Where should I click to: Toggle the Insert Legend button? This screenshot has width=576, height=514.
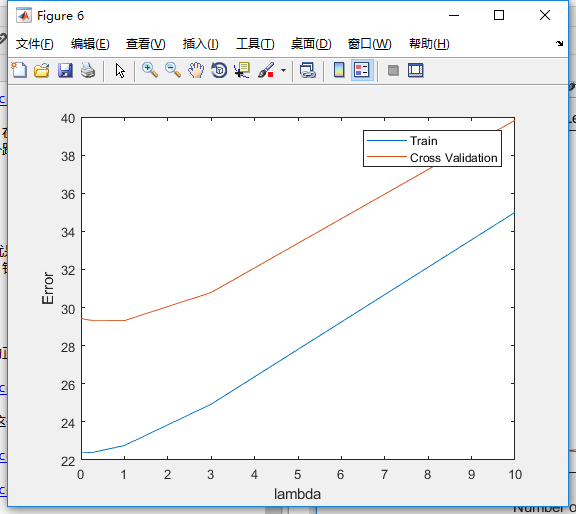pyautogui.click(x=362, y=70)
